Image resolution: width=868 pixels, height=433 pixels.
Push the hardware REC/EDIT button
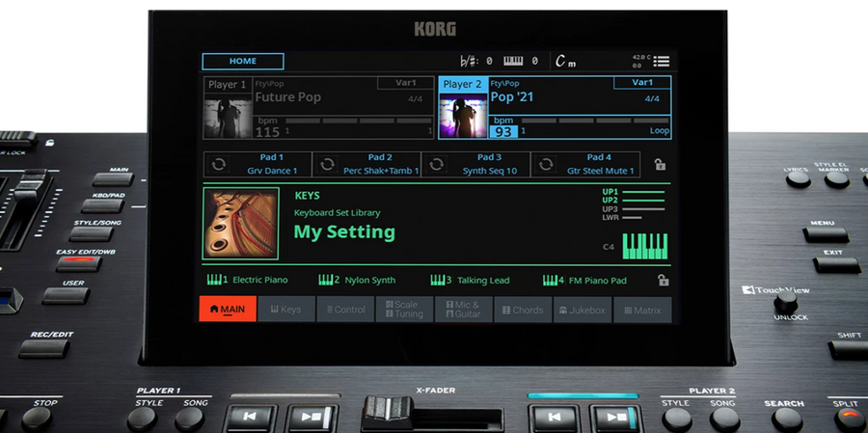[44, 349]
